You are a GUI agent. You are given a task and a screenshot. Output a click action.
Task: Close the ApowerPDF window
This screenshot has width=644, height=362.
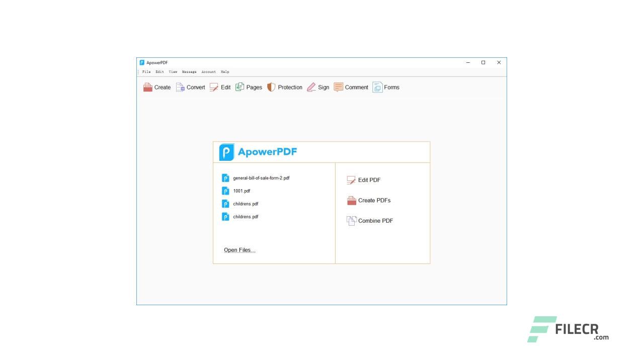pos(499,63)
